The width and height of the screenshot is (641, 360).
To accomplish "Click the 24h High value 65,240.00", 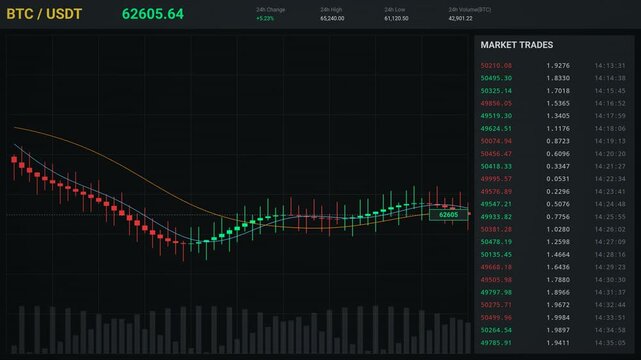I will click(x=332, y=18).
